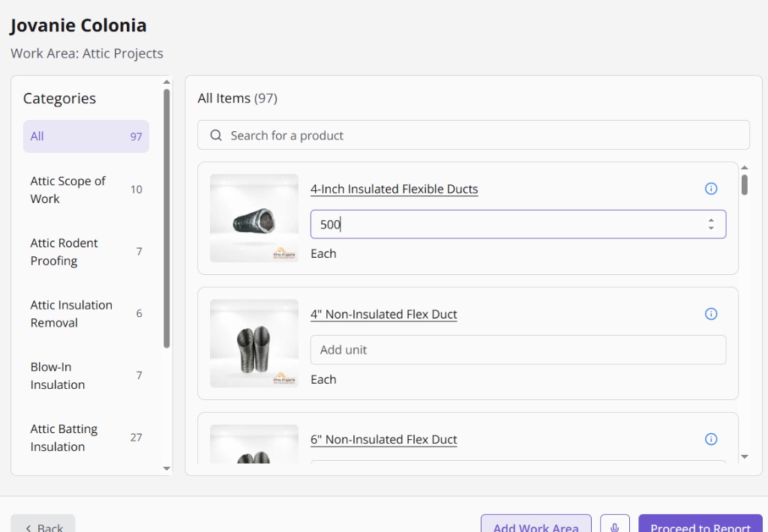This screenshot has height=532, width=768.
Task: Open info for 4" Non-Insulated Flex Duct
Action: (x=711, y=314)
